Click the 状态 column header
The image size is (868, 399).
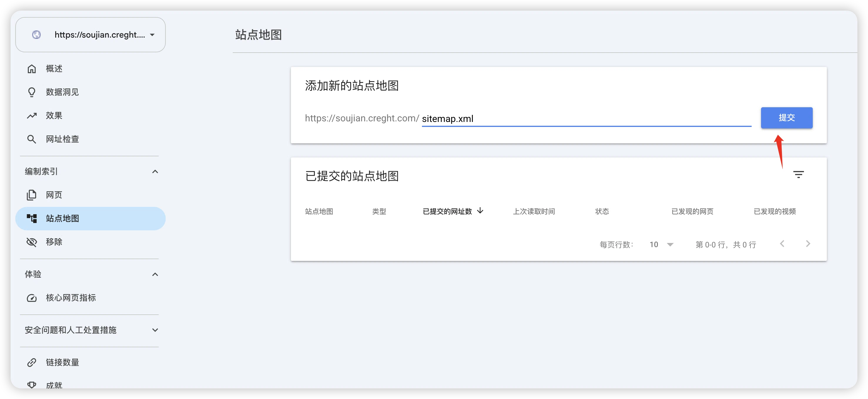pyautogui.click(x=602, y=211)
